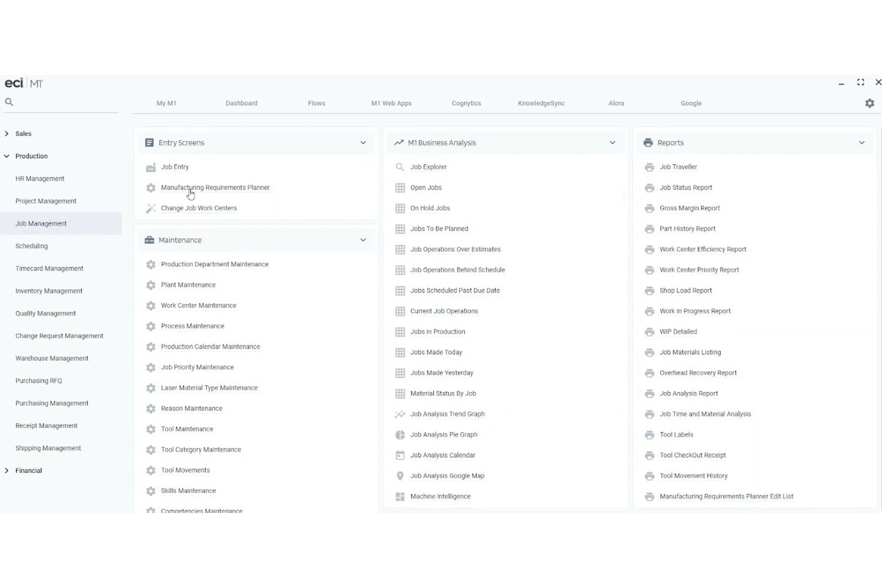Expand the Sales section in sidebar
882x588 pixels.
click(x=7, y=133)
